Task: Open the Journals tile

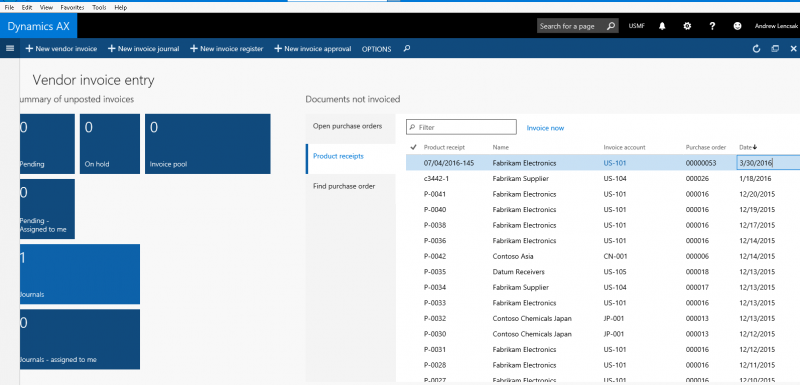Action: pos(80,274)
